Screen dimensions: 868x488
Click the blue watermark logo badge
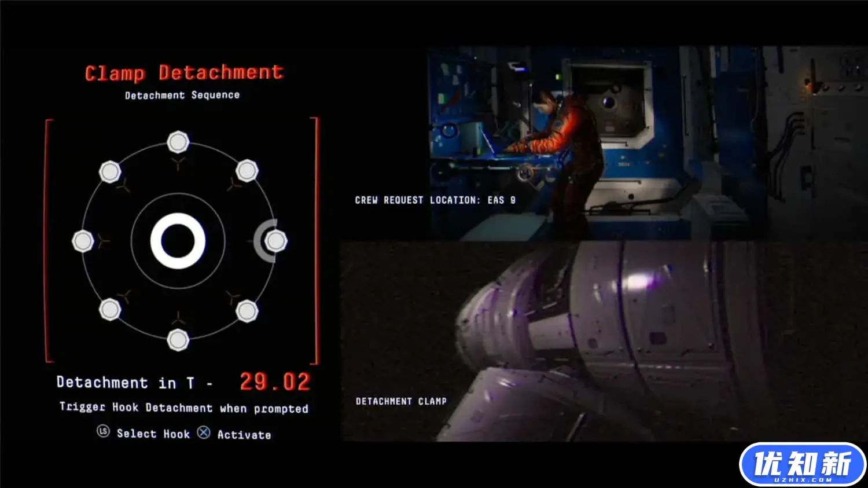(802, 464)
